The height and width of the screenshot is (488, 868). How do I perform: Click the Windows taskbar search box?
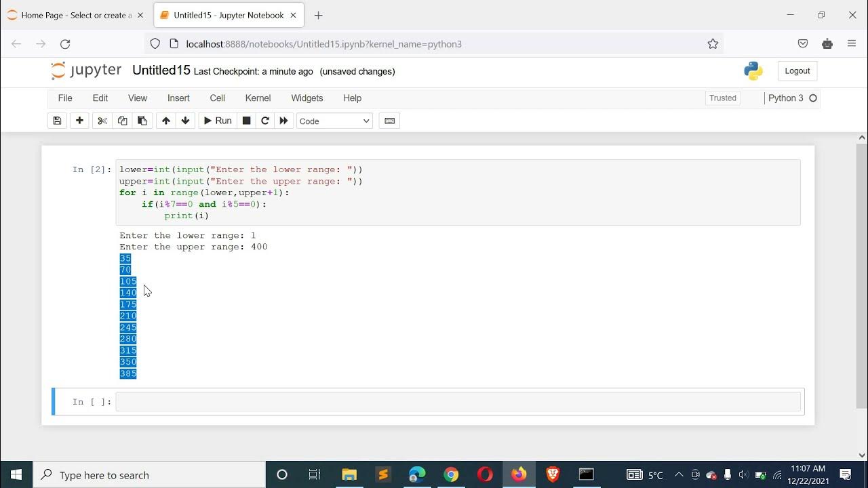coord(149,475)
